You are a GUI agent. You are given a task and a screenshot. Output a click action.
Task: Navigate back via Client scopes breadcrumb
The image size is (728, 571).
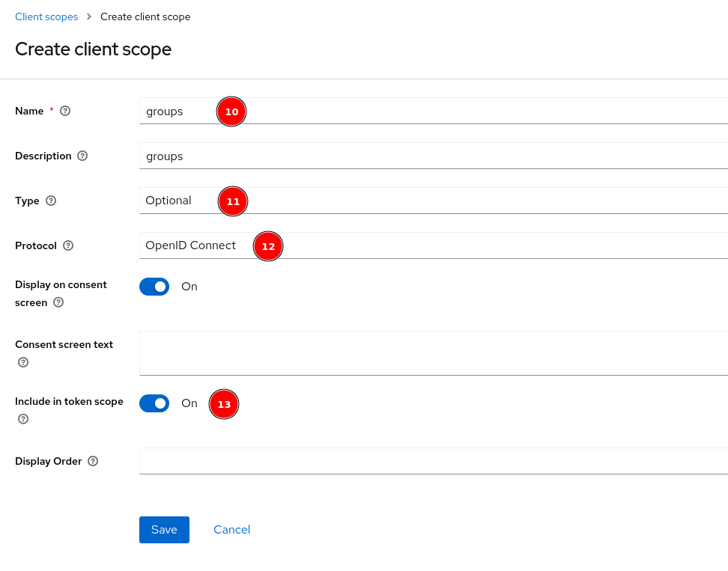pos(46,16)
